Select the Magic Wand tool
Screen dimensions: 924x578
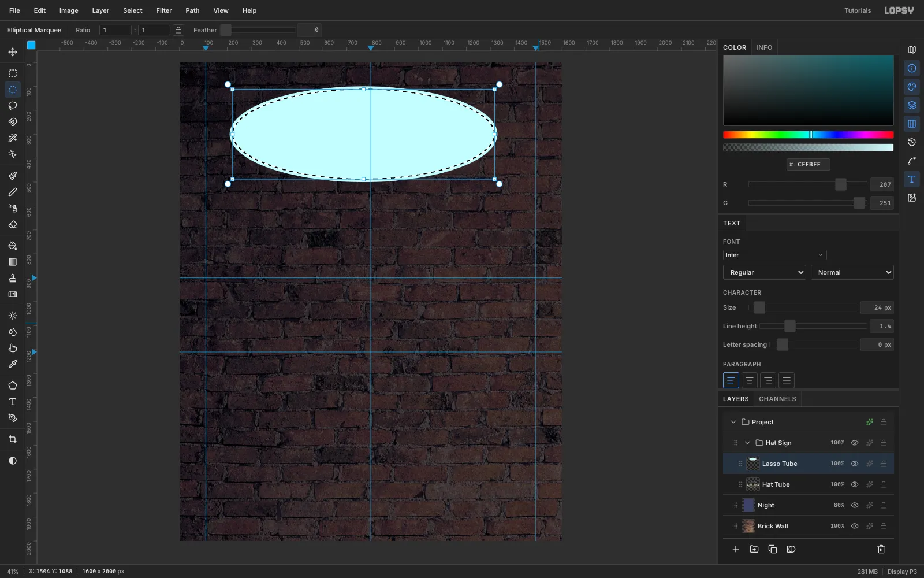13,138
